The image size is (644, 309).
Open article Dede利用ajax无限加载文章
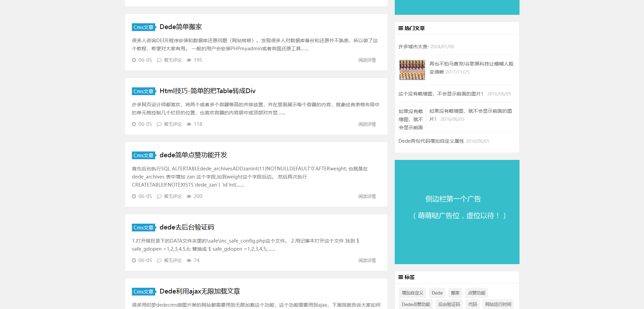[200, 291]
